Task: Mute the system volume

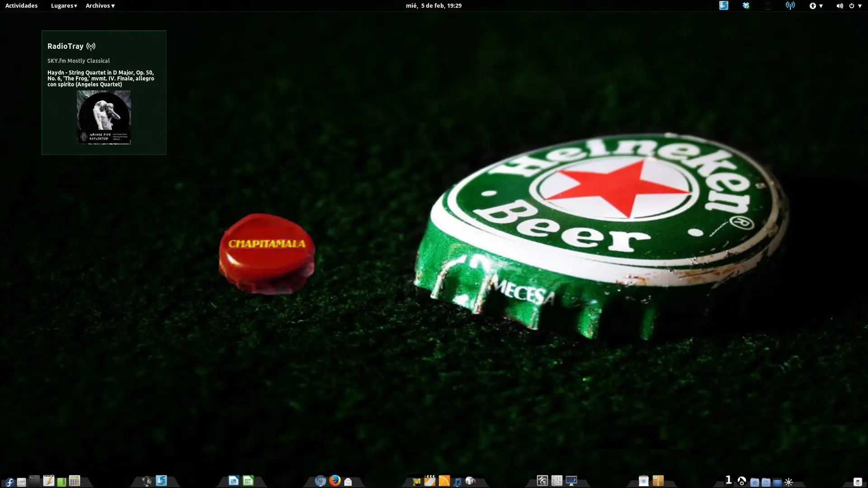Action: tap(840, 5)
